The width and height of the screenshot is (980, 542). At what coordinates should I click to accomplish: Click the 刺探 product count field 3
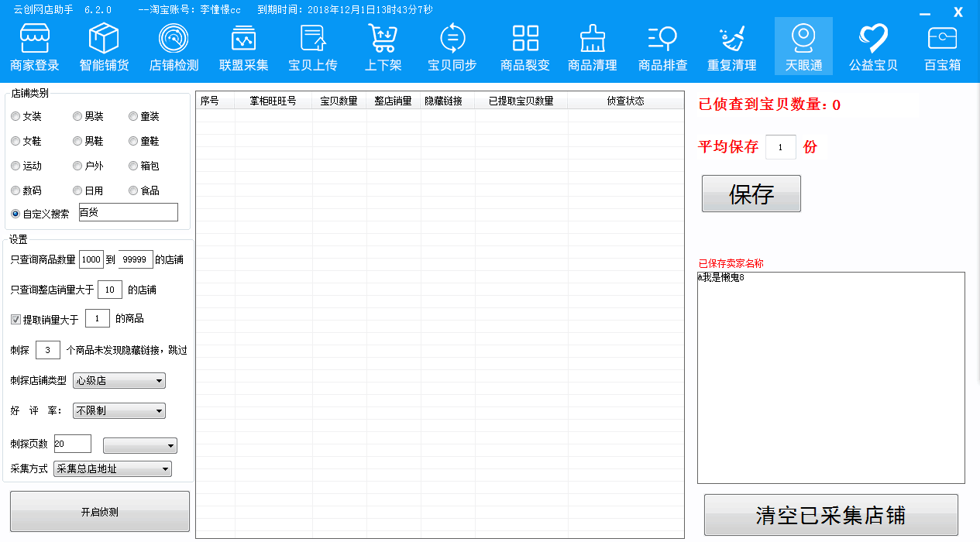[x=48, y=350]
